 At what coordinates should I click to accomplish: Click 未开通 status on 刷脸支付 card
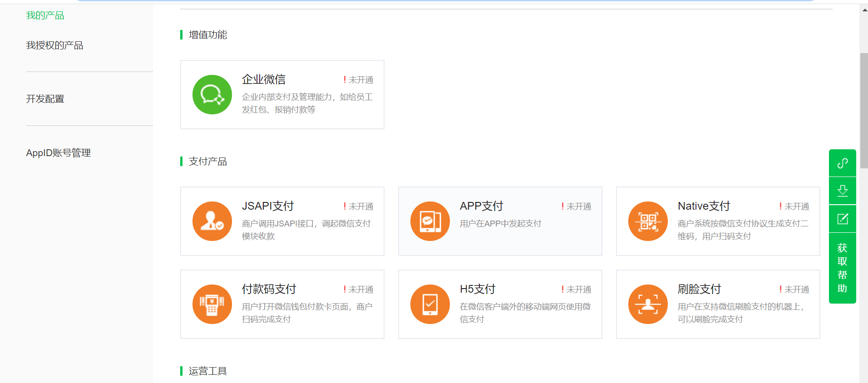pos(794,290)
